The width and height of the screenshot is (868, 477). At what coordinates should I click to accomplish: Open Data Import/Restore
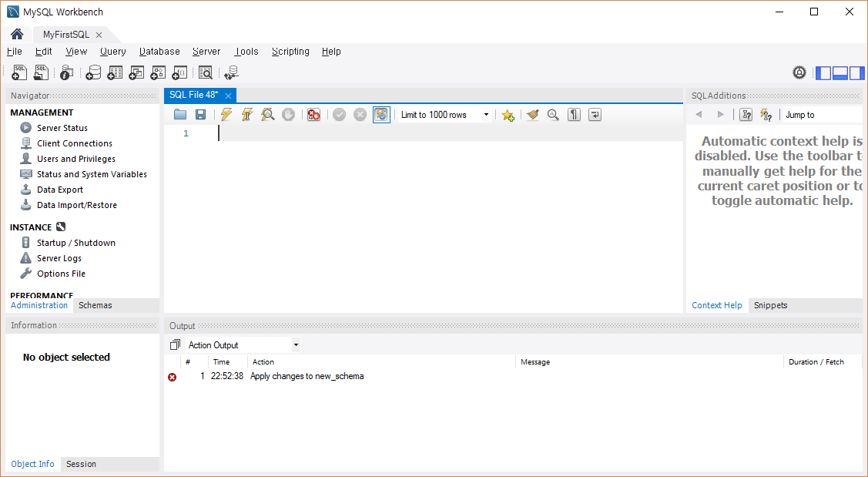pyautogui.click(x=77, y=206)
